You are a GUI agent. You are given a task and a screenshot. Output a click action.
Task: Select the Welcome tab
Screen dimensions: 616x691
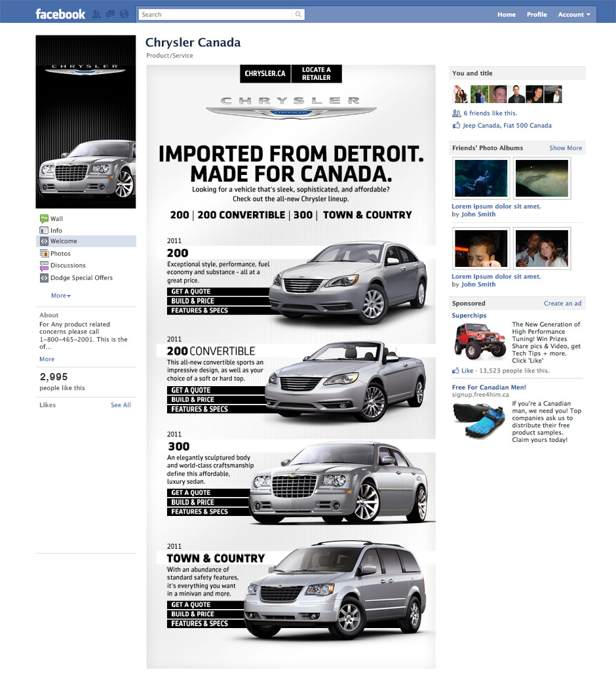pos(86,241)
